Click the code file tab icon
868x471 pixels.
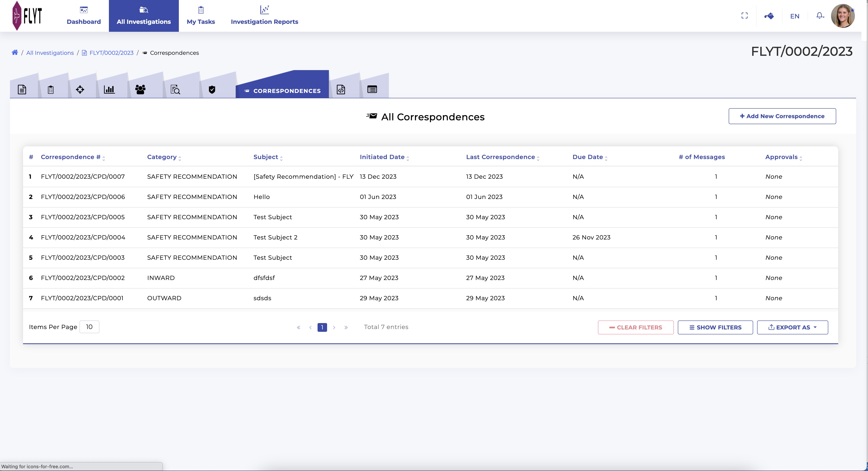341,90
